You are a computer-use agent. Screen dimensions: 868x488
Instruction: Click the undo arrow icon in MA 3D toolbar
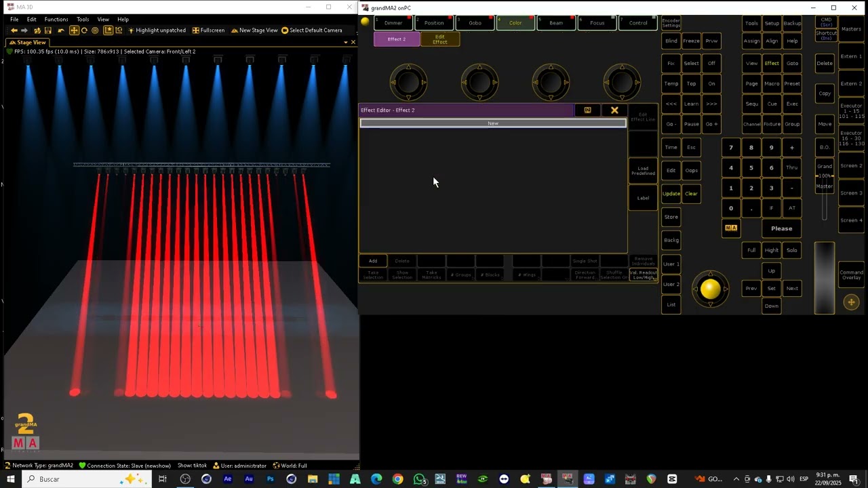(x=61, y=30)
